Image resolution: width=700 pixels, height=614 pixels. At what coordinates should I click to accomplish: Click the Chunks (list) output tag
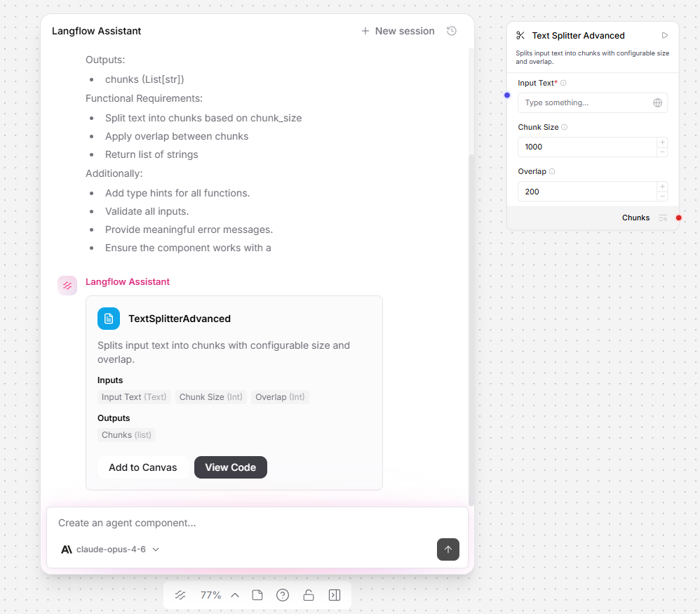[126, 435]
